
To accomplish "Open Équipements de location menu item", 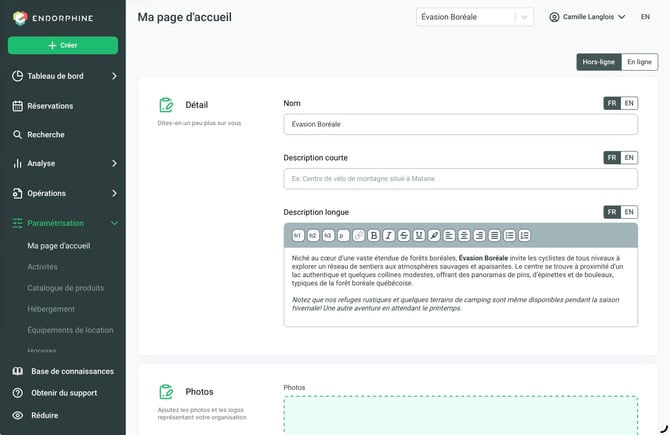I will (71, 330).
